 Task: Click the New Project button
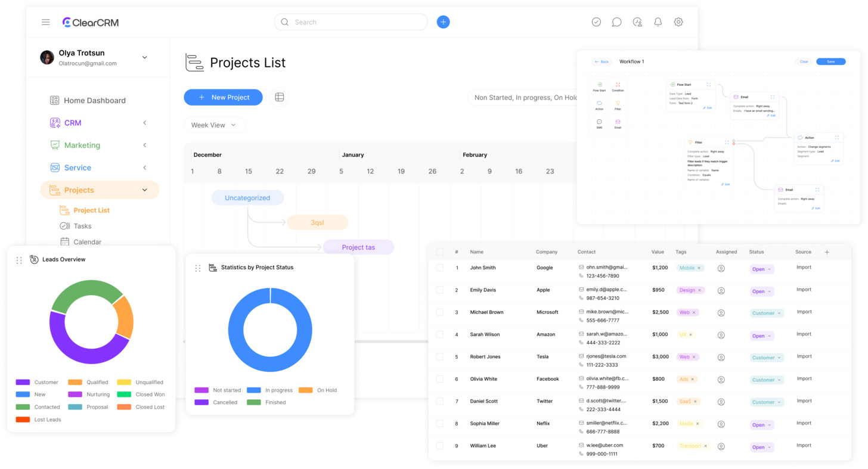223,97
